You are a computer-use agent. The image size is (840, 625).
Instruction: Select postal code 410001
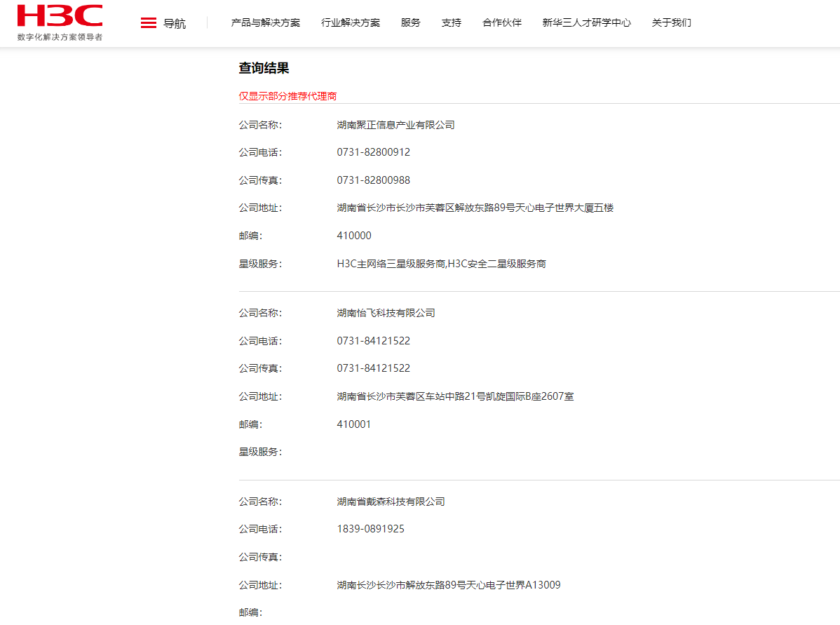[x=354, y=424]
